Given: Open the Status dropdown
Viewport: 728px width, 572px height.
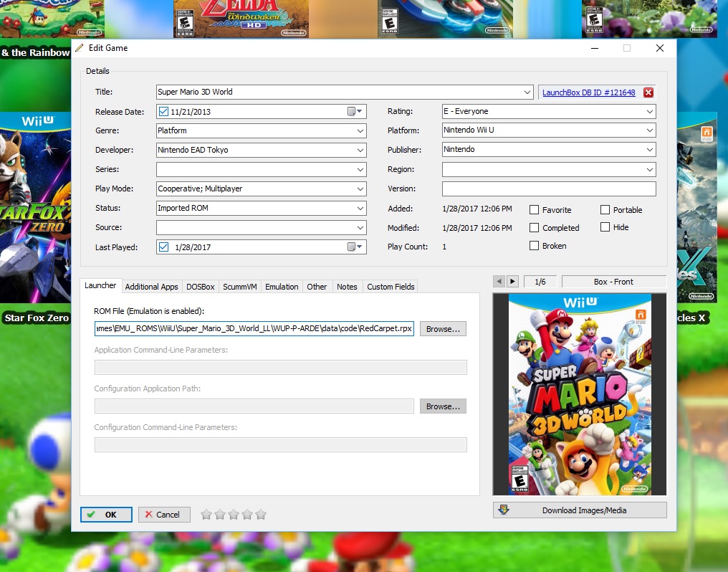Looking at the screenshot, I should point(360,208).
